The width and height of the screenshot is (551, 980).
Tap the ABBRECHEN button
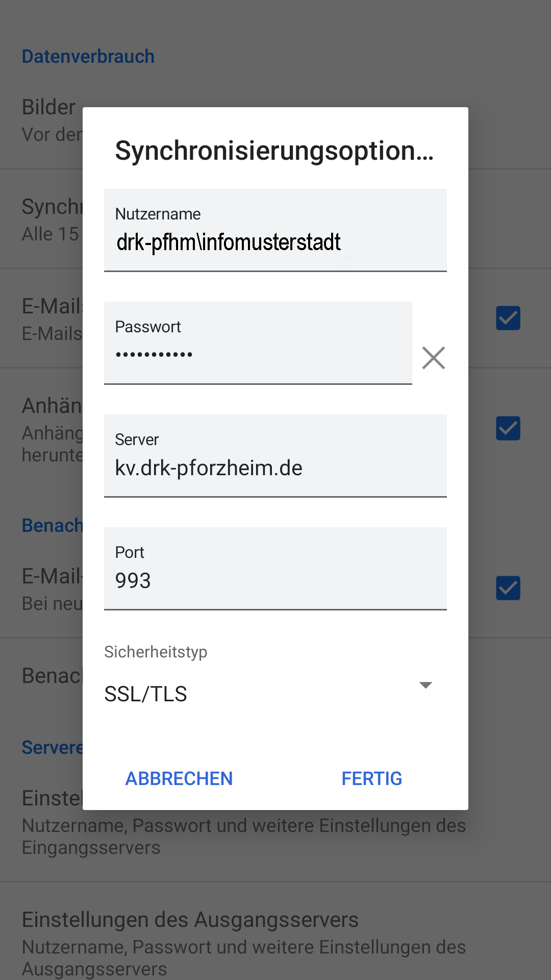pos(179,778)
